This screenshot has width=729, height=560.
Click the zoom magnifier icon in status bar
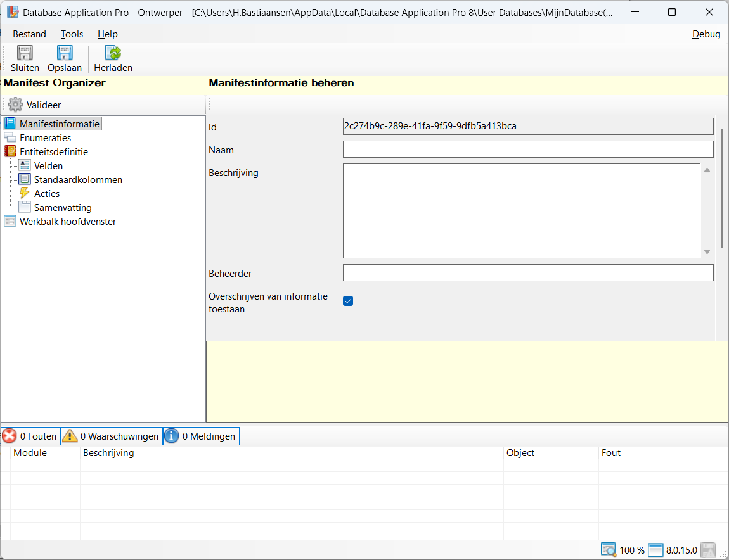pos(609,550)
